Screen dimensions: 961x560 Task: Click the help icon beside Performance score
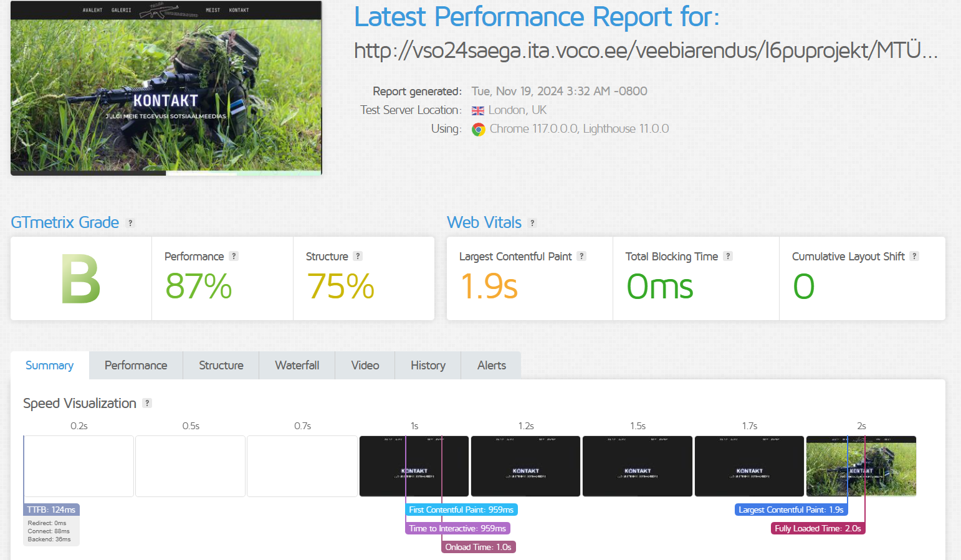tap(234, 256)
